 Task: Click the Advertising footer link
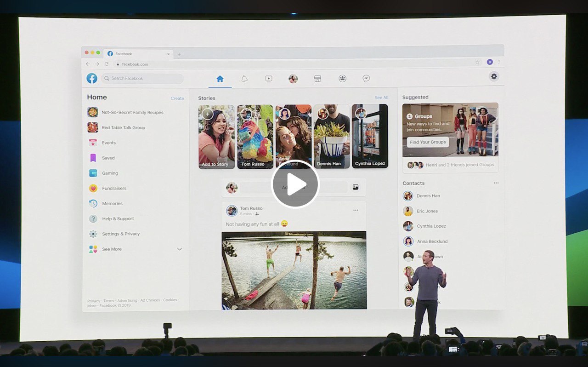tap(127, 301)
